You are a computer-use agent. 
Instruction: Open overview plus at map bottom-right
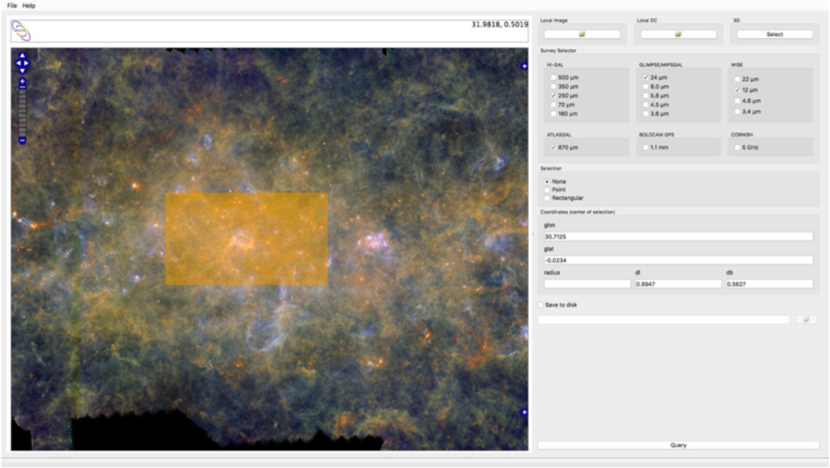coord(524,412)
